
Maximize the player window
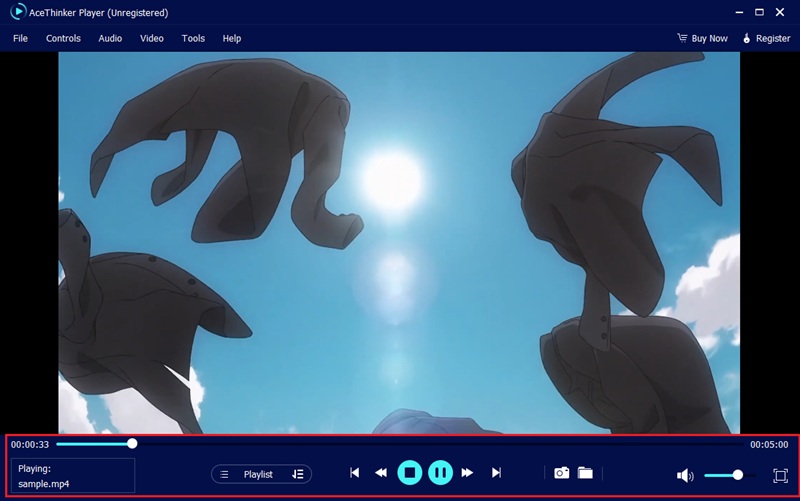point(760,12)
